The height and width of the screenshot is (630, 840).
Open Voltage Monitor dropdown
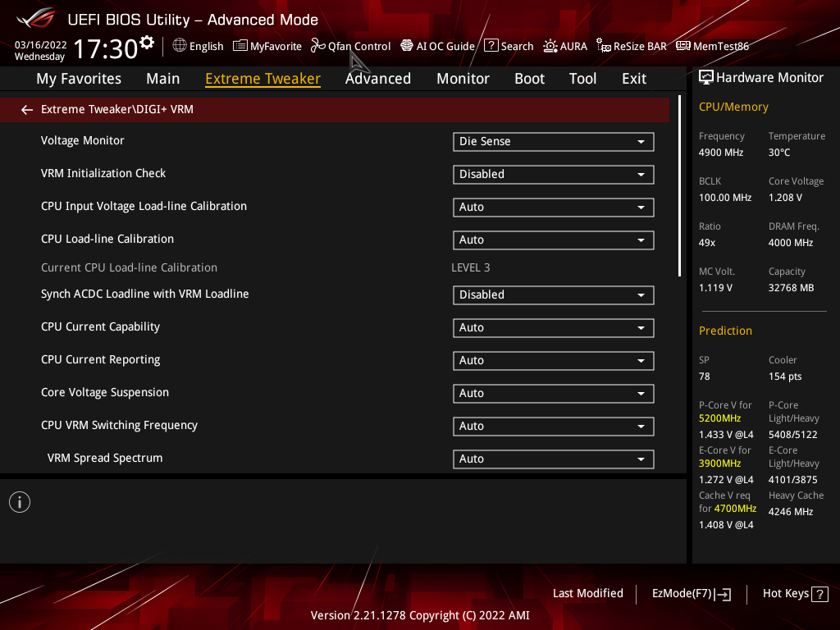point(554,141)
